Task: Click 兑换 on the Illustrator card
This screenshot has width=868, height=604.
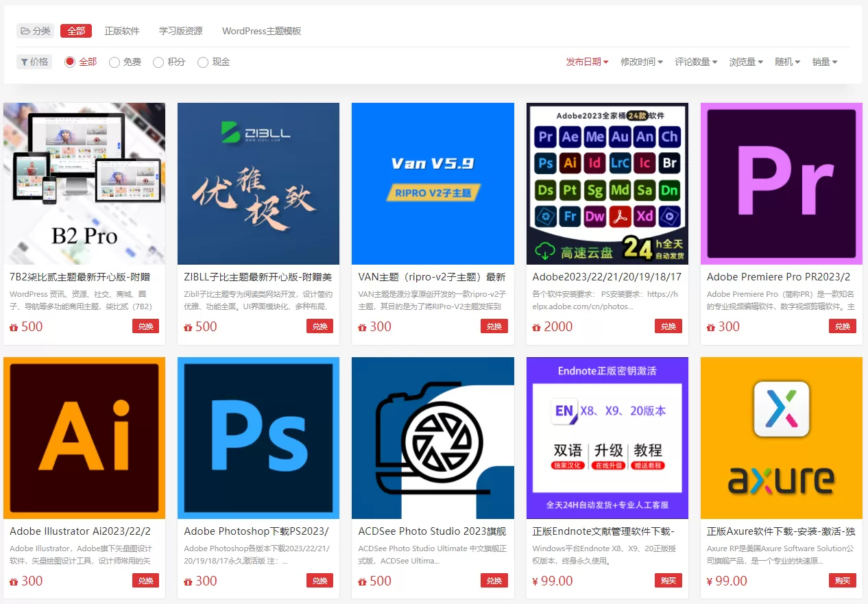Action: click(145, 581)
